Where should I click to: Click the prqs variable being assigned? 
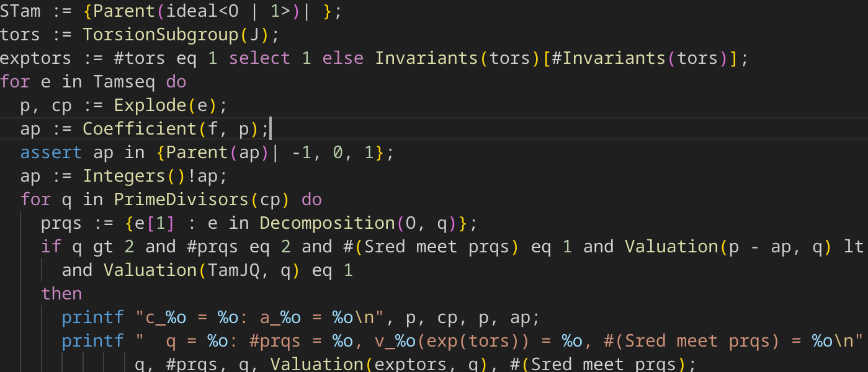[61, 223]
